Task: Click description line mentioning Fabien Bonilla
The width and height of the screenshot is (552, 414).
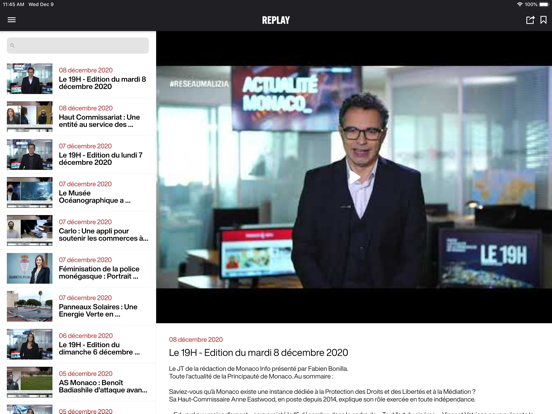Action: point(258,369)
